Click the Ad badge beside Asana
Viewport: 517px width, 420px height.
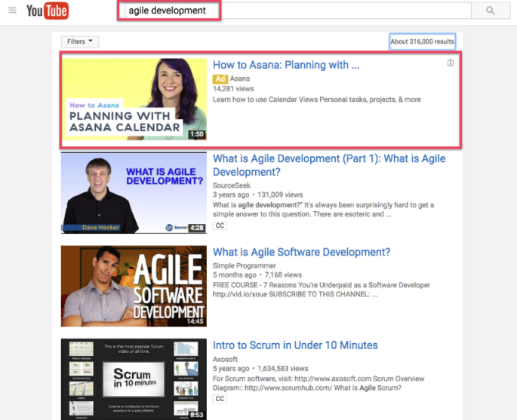tap(220, 78)
